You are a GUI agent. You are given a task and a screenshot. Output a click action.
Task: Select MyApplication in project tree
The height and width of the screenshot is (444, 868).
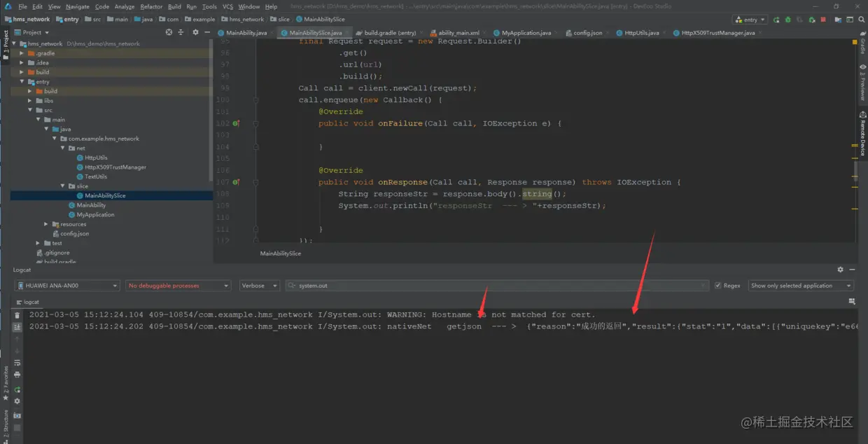point(95,215)
